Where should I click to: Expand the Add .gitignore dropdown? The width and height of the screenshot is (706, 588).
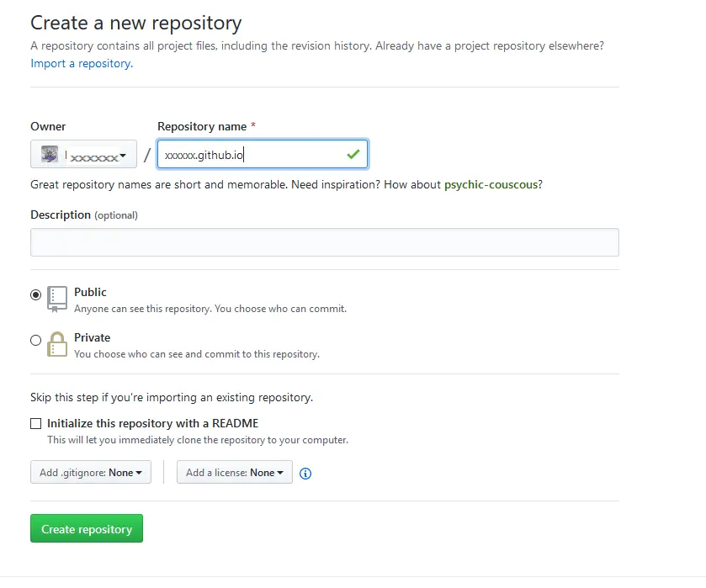(91, 473)
